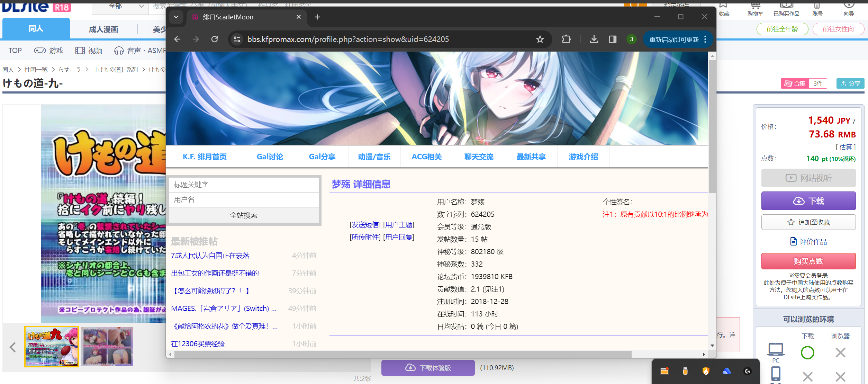
Task: Click the forum page vertical scrollbar thumb
Action: point(712,126)
